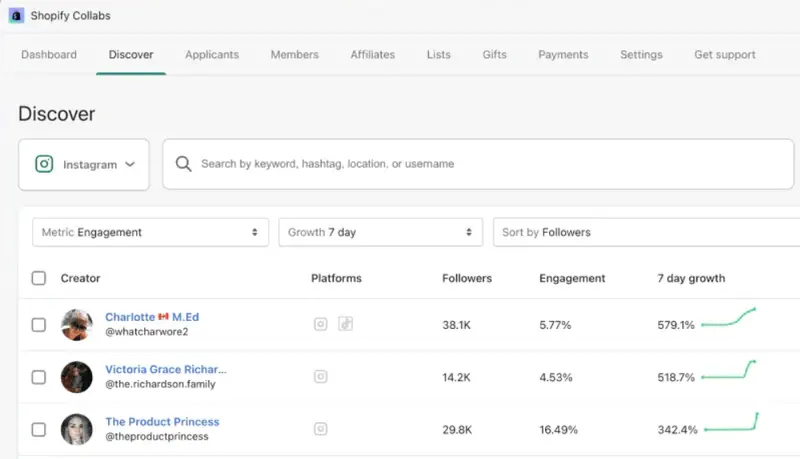The image size is (800, 459).
Task: Click the Instagram platform icon in selector
Action: coord(44,164)
